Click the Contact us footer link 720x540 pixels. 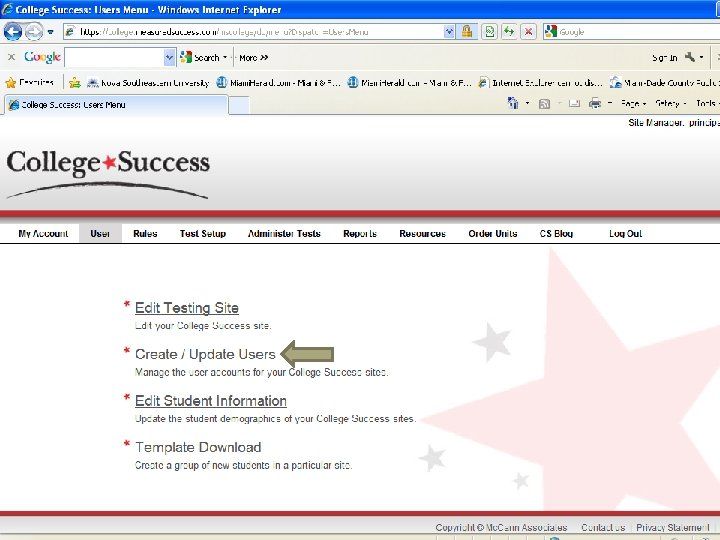tap(603, 527)
